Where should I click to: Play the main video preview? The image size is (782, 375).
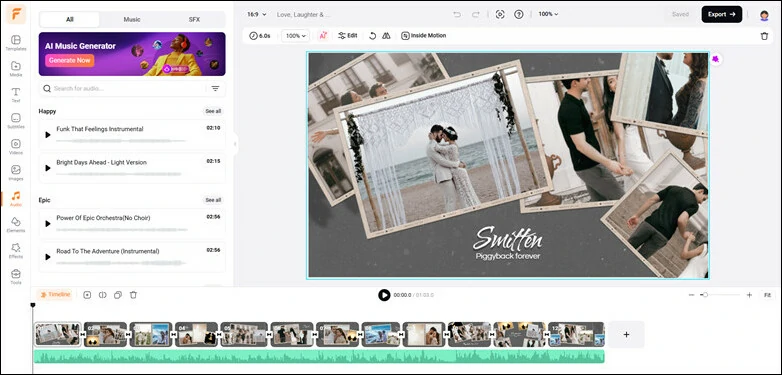pos(384,295)
